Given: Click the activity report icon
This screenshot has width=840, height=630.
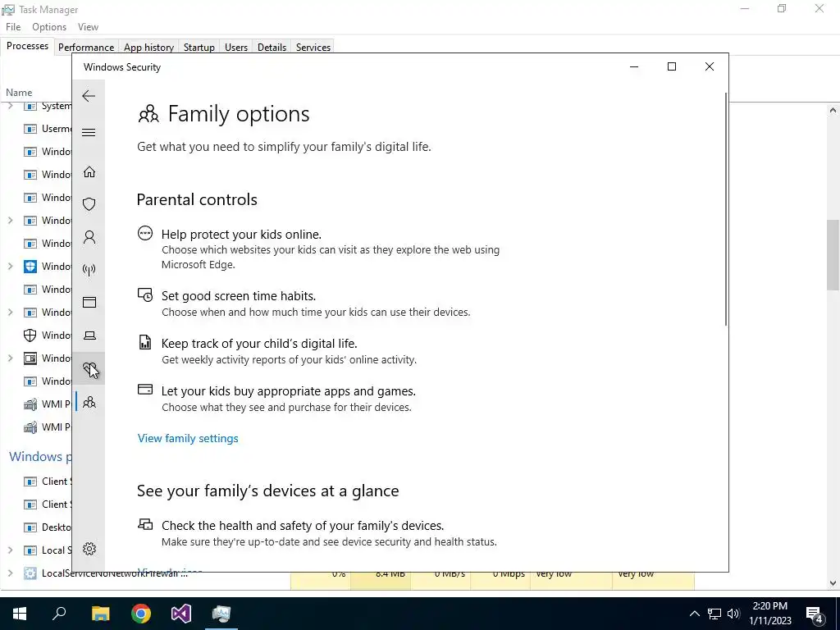Looking at the screenshot, I should click(145, 342).
